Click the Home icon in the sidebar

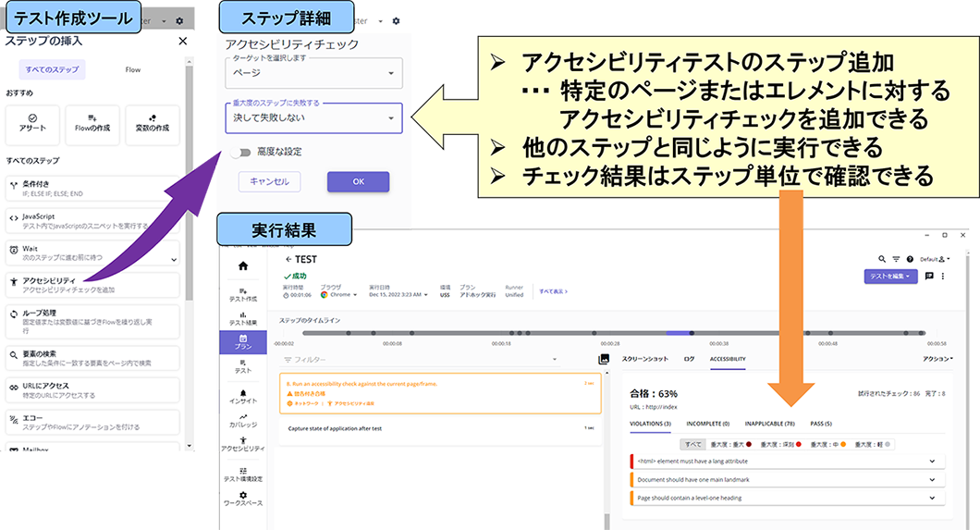click(x=243, y=266)
